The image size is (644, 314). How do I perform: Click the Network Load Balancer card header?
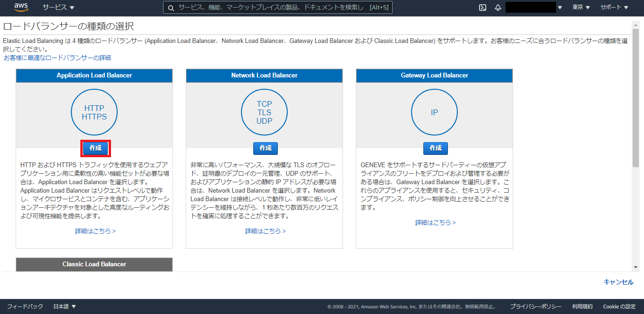click(264, 76)
